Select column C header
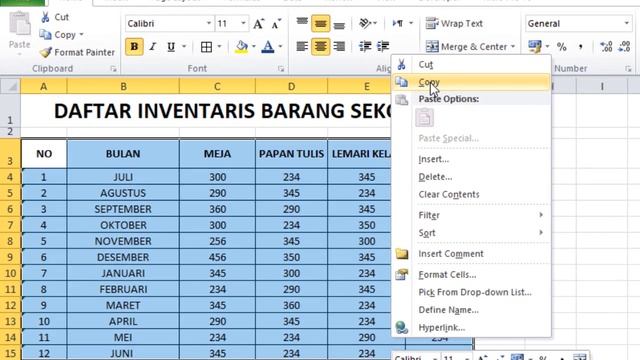 [x=217, y=86]
